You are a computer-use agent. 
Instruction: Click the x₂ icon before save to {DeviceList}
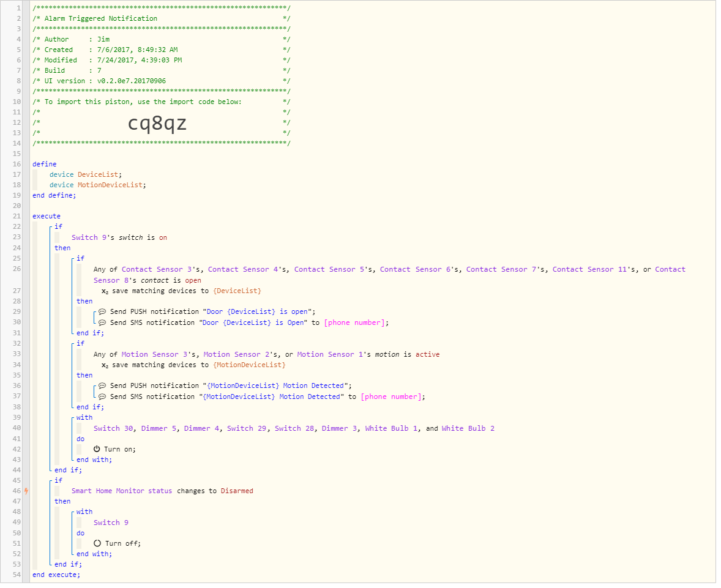(x=105, y=291)
